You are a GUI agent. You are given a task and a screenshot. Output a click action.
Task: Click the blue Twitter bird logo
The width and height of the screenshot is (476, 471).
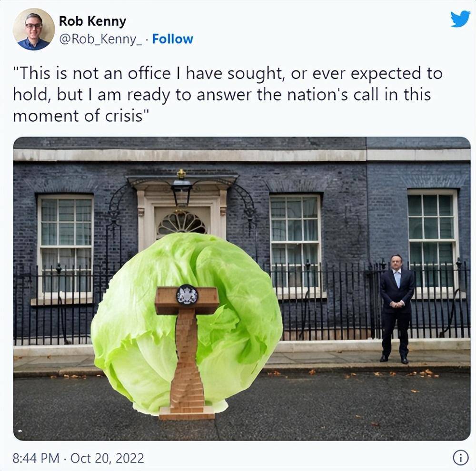click(x=460, y=20)
